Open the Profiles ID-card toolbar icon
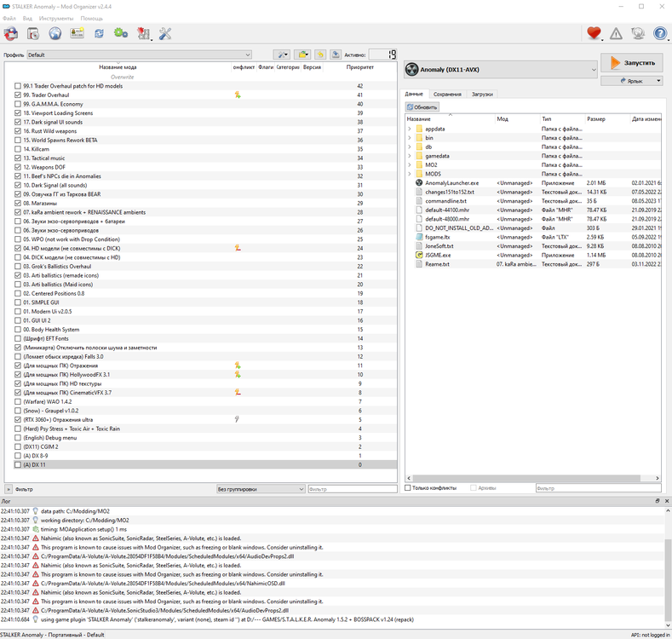Viewport: 672px width, 639px height. pyautogui.click(x=78, y=33)
